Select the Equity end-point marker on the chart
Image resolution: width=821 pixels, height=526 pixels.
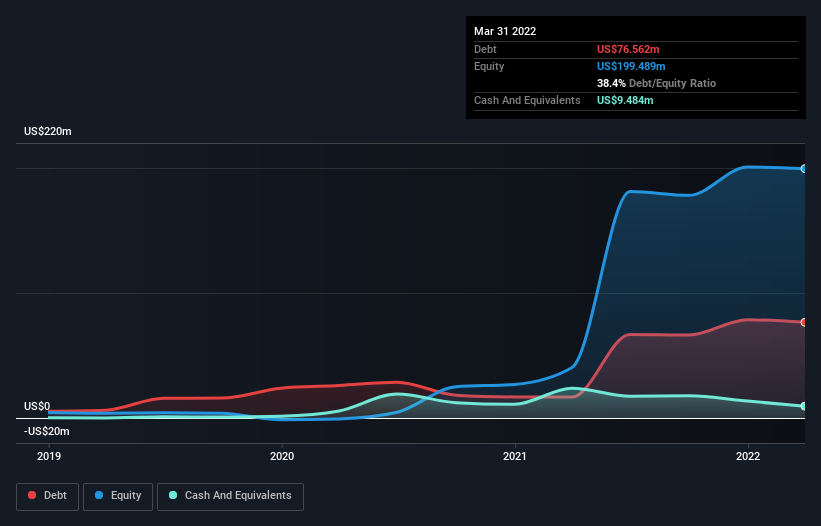coord(804,169)
